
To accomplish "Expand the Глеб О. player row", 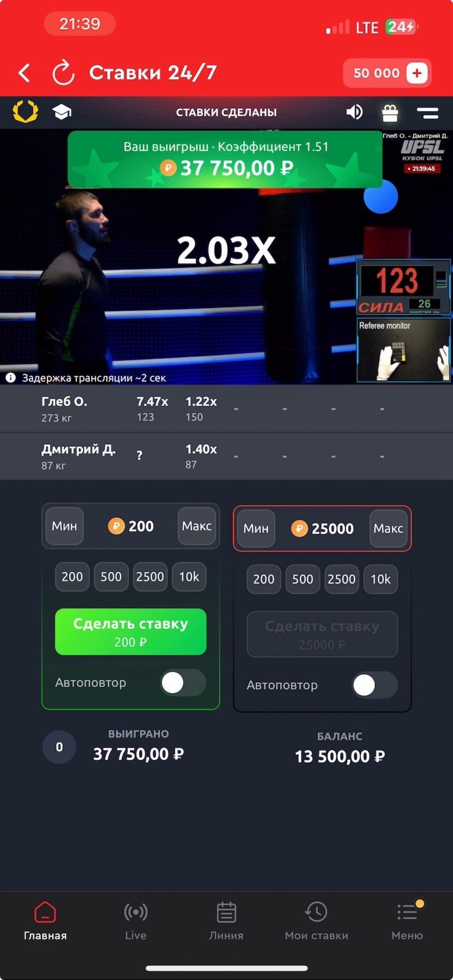I will pyautogui.click(x=226, y=409).
